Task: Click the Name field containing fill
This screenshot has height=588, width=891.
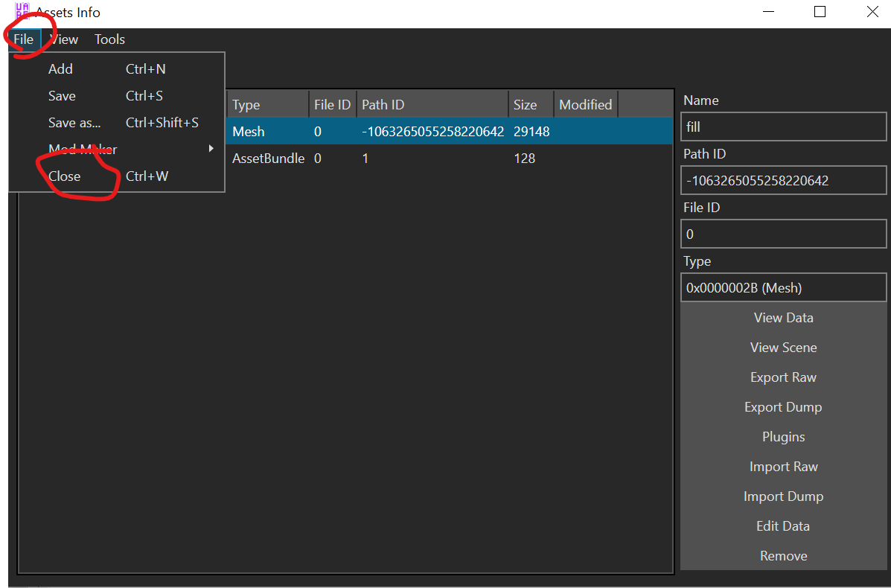Action: 784,127
